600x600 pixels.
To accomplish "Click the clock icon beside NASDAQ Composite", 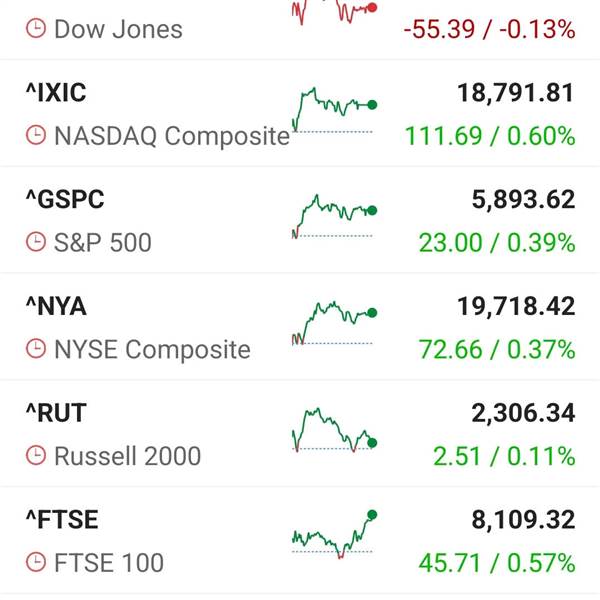I will [x=36, y=135].
